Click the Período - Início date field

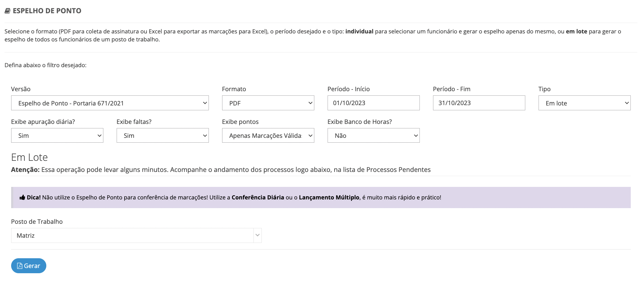pyautogui.click(x=374, y=103)
